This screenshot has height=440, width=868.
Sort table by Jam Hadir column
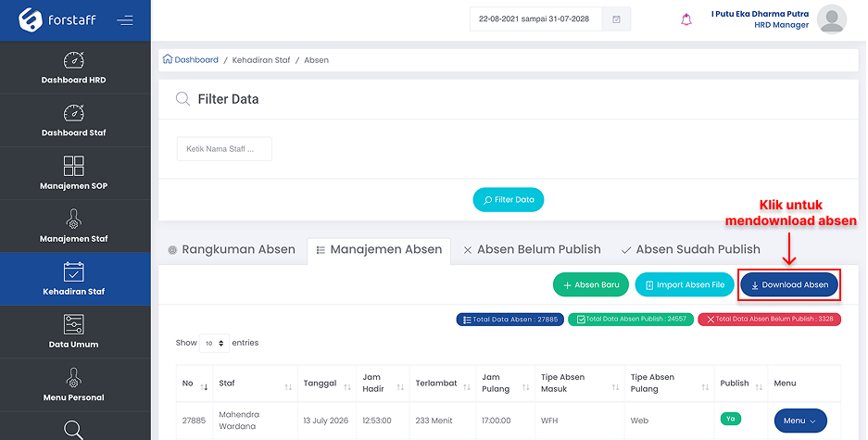[384, 383]
